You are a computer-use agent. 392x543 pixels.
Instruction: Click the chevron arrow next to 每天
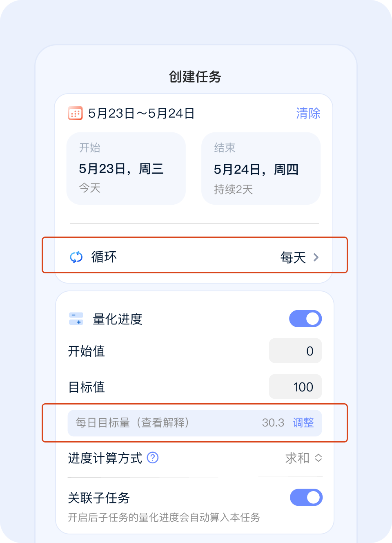[x=316, y=257]
